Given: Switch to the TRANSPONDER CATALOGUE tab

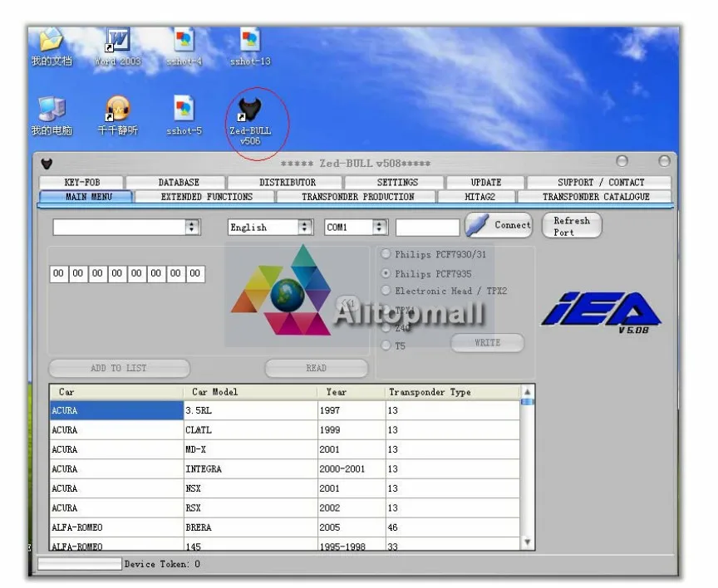Looking at the screenshot, I should click(595, 197).
